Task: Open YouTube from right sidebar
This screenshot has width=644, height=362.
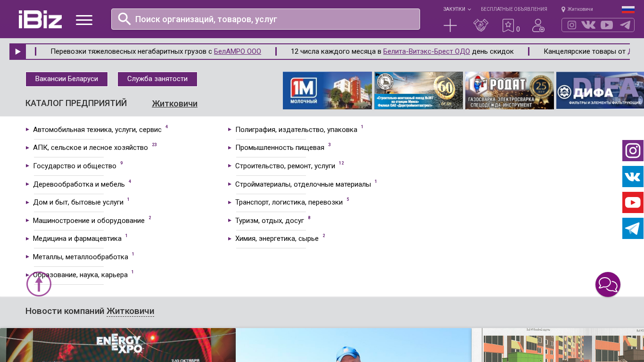Action: pyautogui.click(x=633, y=203)
